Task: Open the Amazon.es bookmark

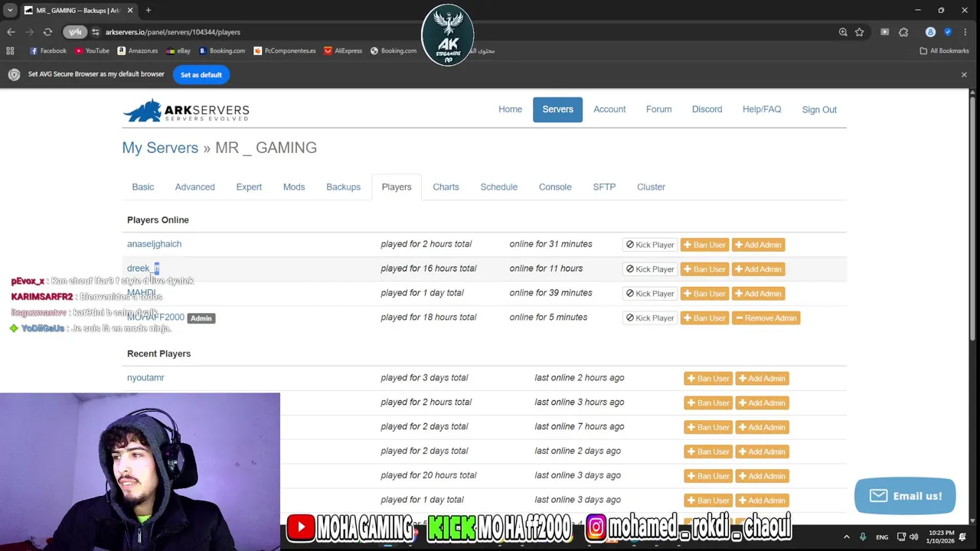Action: click(x=138, y=51)
